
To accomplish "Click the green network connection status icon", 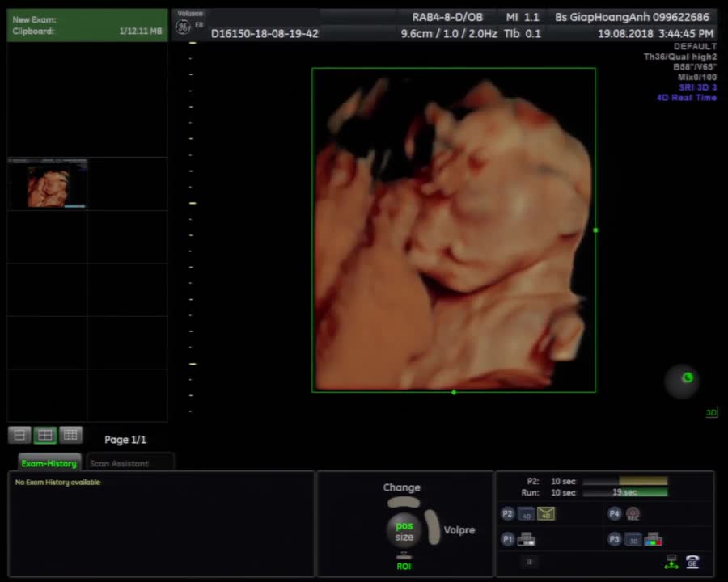I will 671,562.
